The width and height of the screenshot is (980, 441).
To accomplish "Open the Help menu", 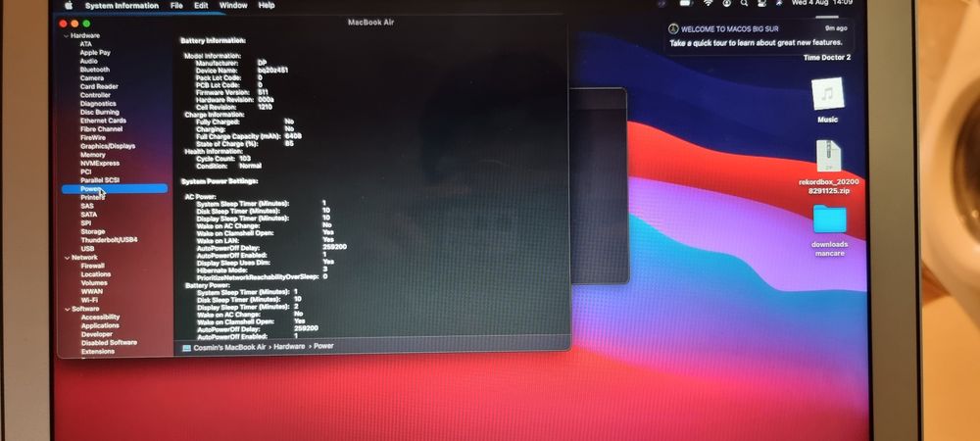I will [267, 5].
